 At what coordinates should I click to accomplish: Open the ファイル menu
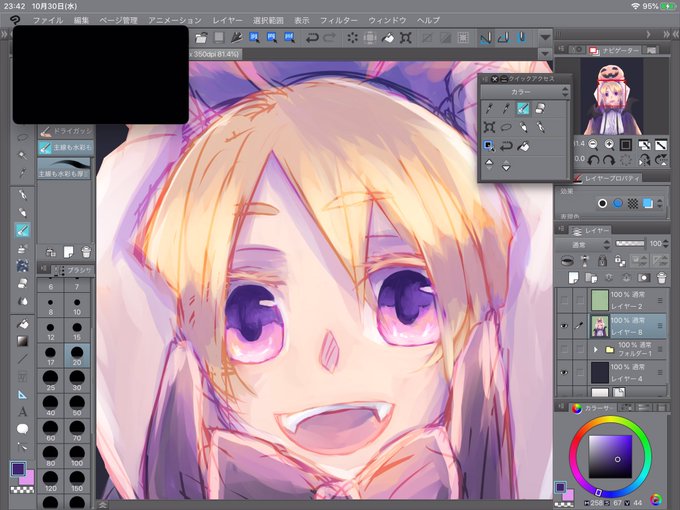tap(48, 20)
